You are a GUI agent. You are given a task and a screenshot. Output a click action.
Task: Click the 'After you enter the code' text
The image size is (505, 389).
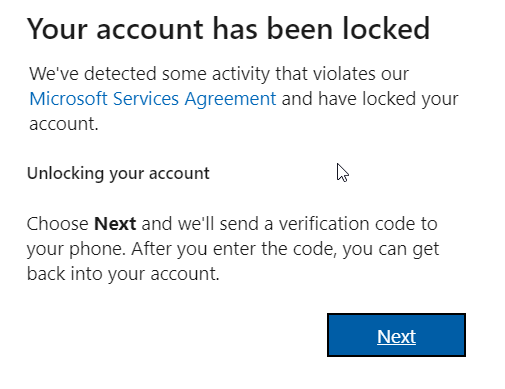(x=234, y=249)
